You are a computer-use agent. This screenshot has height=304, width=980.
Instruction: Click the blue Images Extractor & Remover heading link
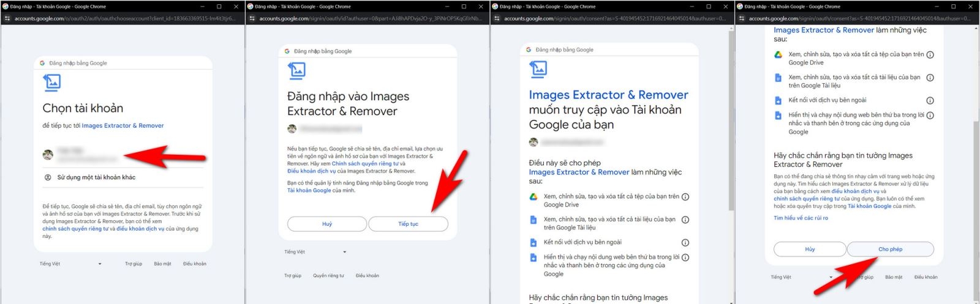(x=608, y=95)
